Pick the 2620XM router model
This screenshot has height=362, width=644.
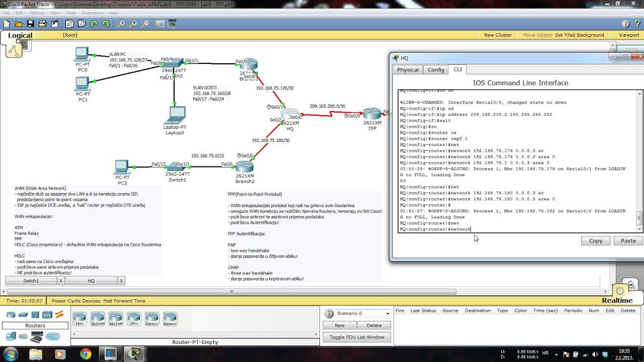(x=98, y=319)
